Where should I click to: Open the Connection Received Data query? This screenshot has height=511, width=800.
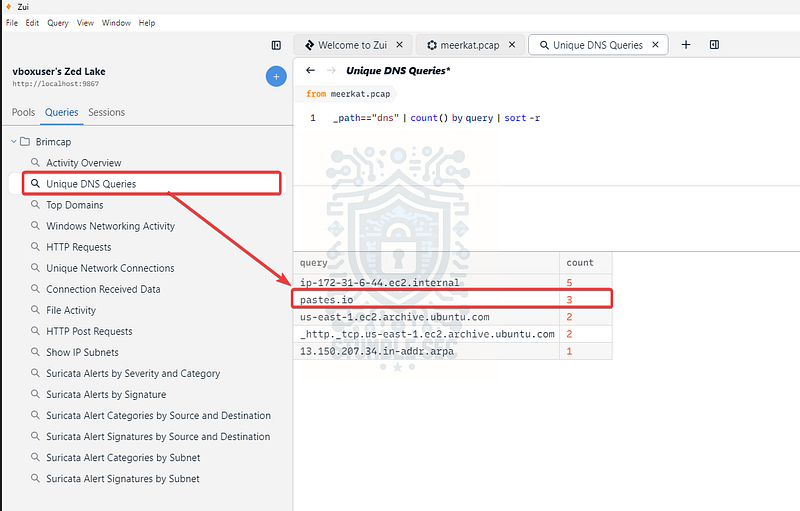tap(103, 289)
